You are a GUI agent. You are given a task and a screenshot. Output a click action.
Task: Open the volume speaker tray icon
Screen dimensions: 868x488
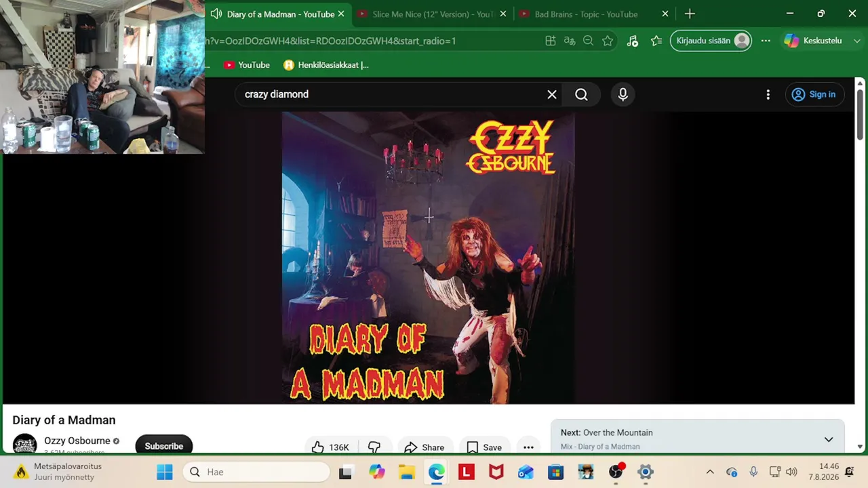click(791, 472)
